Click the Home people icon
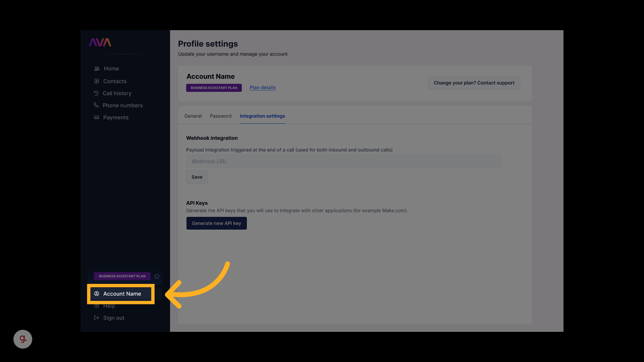Screen dimensions: 644x362 pyautogui.click(x=97, y=69)
